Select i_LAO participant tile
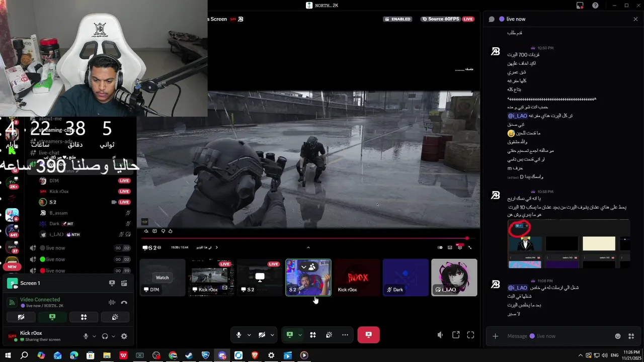 [454, 278]
